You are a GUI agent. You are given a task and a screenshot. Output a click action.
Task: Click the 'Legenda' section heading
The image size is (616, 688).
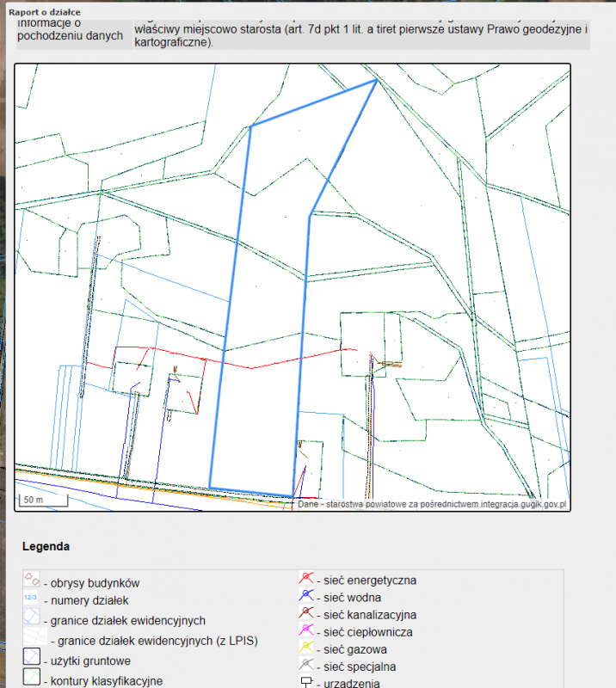pos(46,546)
